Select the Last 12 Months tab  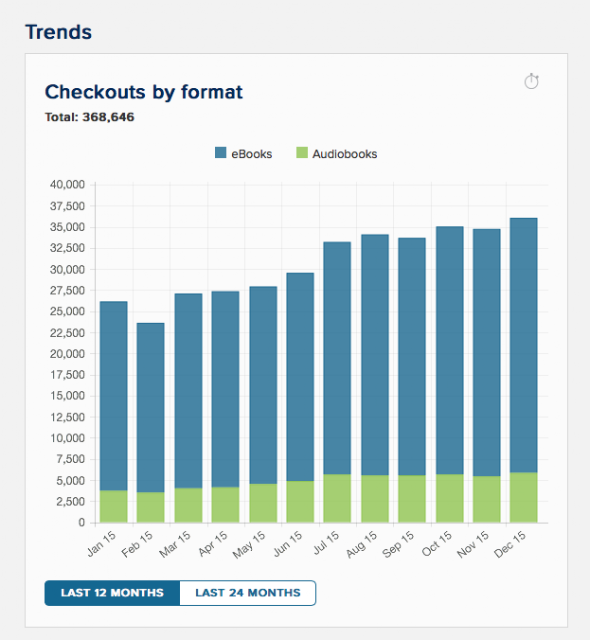tap(112, 593)
